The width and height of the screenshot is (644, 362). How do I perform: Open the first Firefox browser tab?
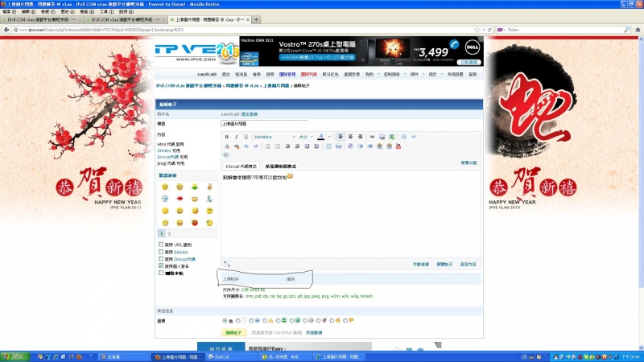[43, 19]
